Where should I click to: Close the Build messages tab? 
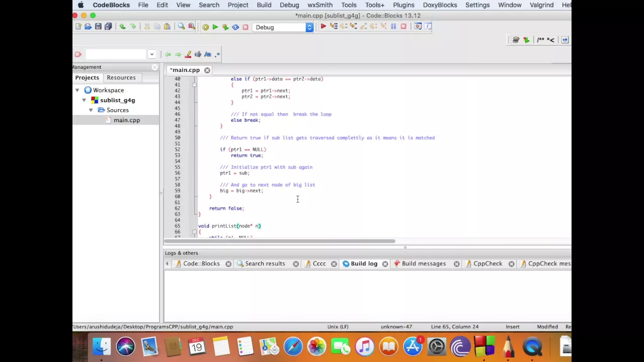[456, 263]
